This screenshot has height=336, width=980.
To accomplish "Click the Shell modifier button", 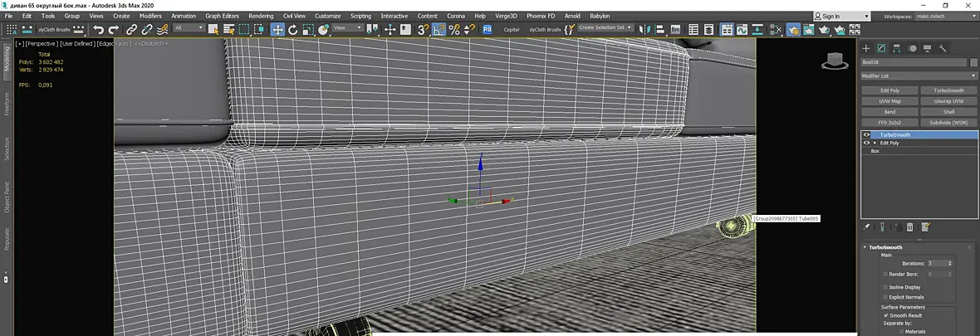I will [x=948, y=112].
